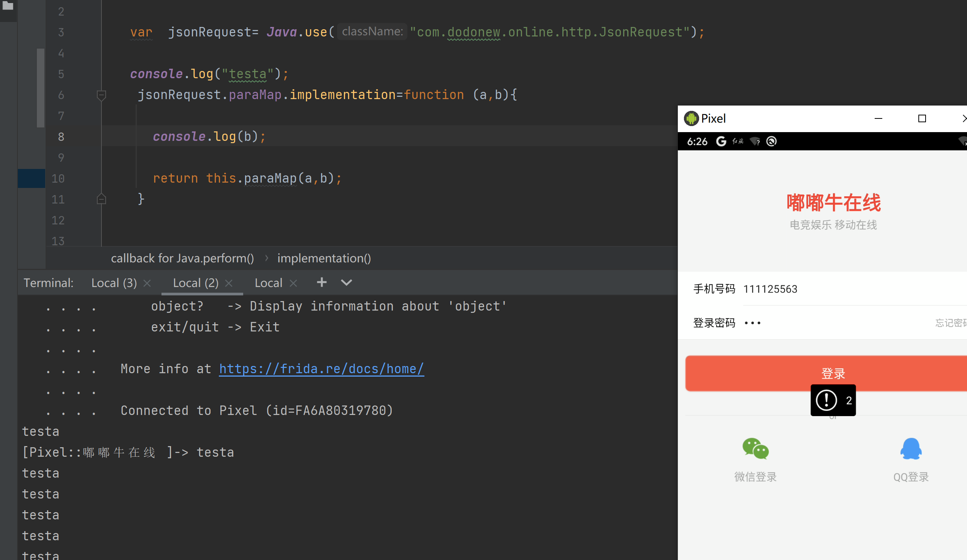Click the bookmarked line 10 gutter marker

(x=32, y=178)
